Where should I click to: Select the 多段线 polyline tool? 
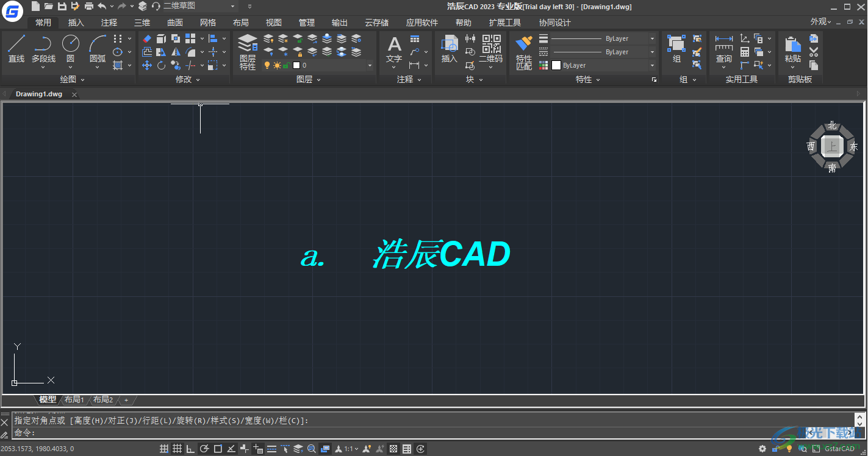(x=43, y=48)
